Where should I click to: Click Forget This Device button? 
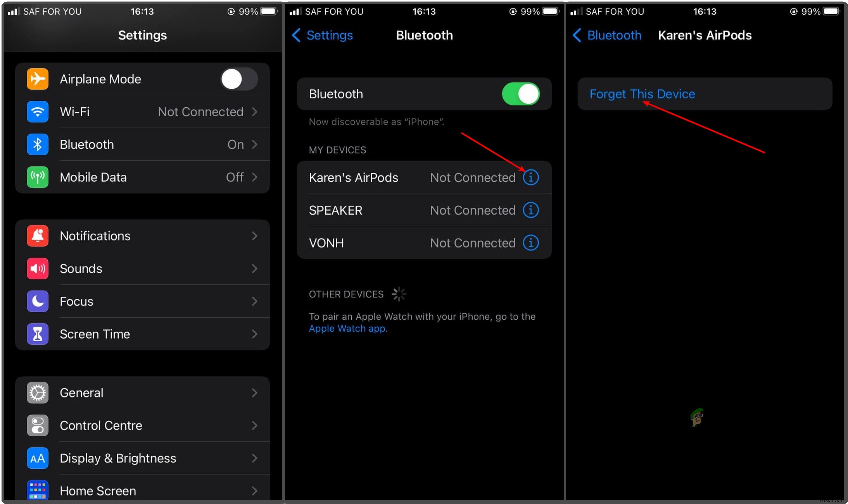tap(641, 94)
